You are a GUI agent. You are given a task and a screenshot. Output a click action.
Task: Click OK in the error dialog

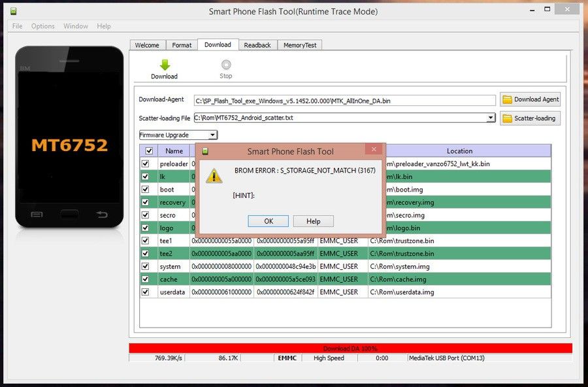click(268, 221)
